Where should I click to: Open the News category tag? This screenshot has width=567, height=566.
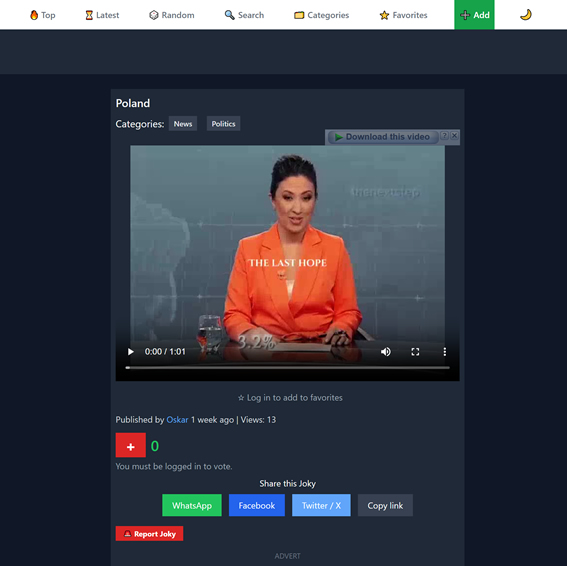tap(183, 124)
